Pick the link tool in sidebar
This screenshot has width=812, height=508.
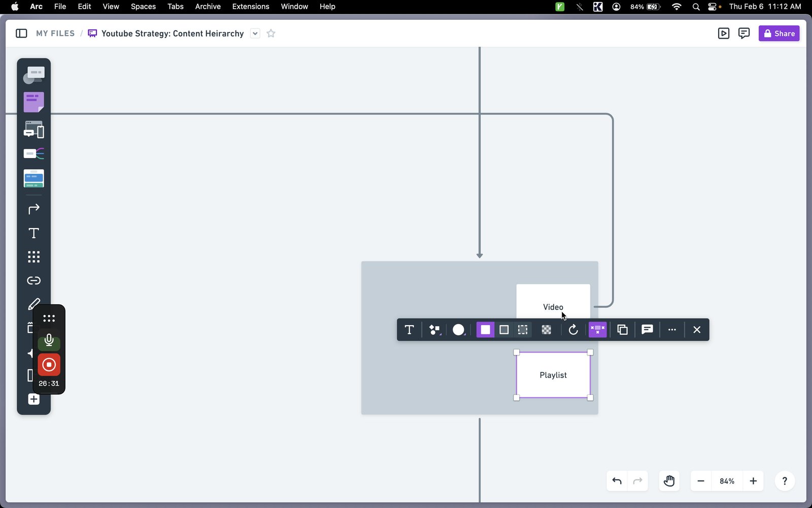(x=33, y=280)
